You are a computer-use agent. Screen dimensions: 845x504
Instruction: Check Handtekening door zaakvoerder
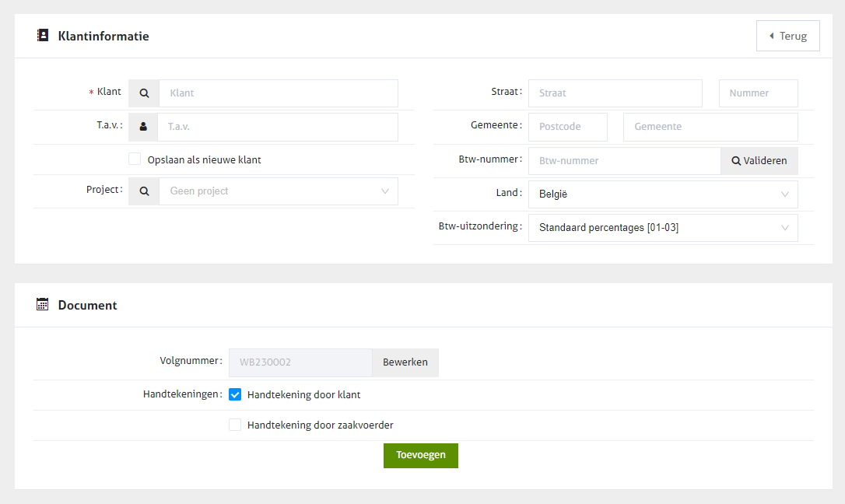(235, 425)
